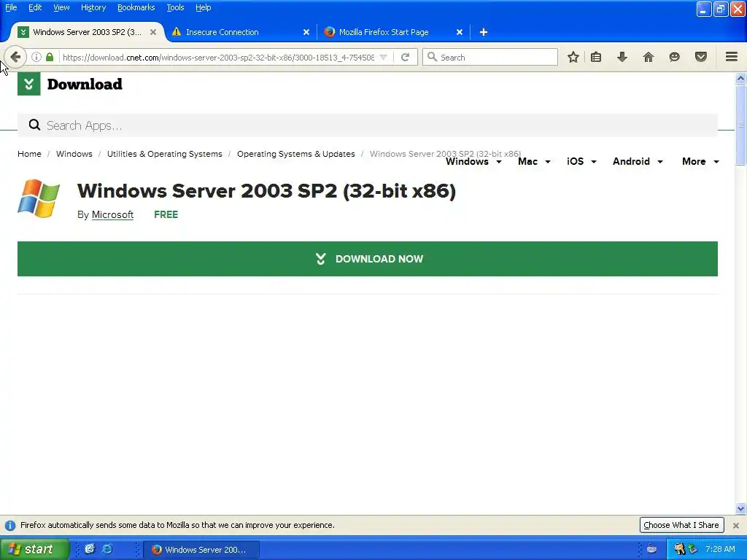Image resolution: width=747 pixels, height=560 pixels.
Task: Expand the iOS platform dropdown
Action: click(581, 161)
